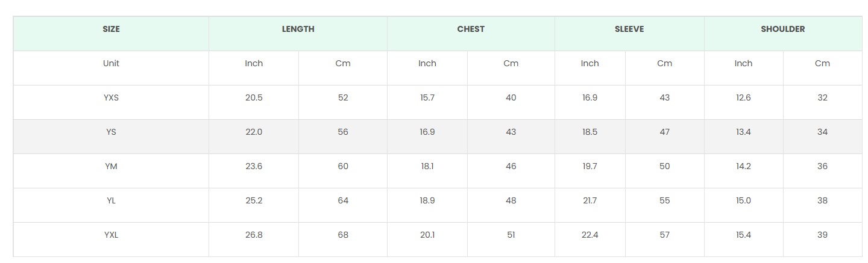The height and width of the screenshot is (263, 868).
Task: Click the CHEST column header
Action: (x=471, y=29)
